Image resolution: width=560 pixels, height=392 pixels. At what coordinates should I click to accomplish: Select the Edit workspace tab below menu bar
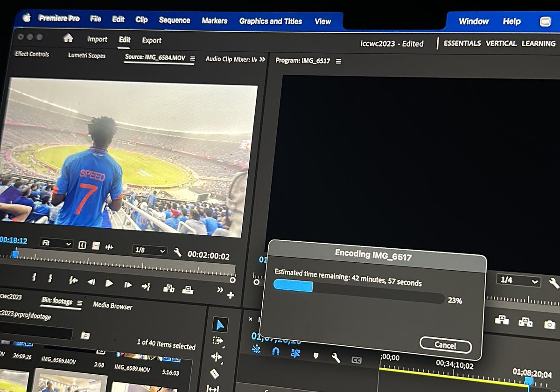[x=125, y=40]
